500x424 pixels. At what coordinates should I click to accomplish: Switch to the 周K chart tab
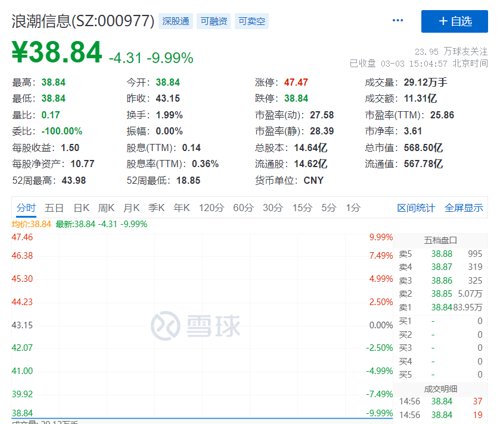(106, 208)
